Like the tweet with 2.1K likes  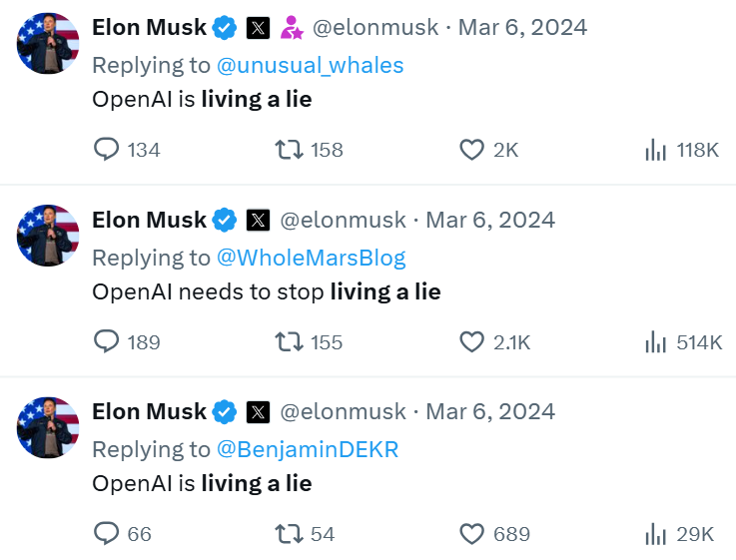coord(471,342)
